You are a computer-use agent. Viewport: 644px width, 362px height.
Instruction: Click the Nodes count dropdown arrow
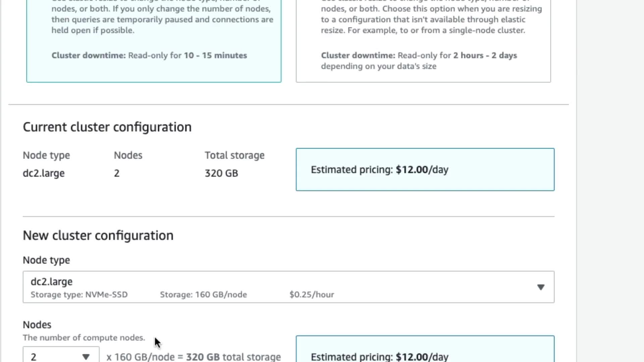(x=86, y=357)
